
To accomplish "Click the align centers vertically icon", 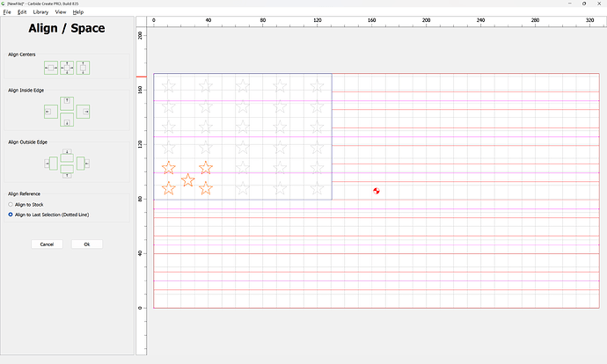I will [x=84, y=68].
